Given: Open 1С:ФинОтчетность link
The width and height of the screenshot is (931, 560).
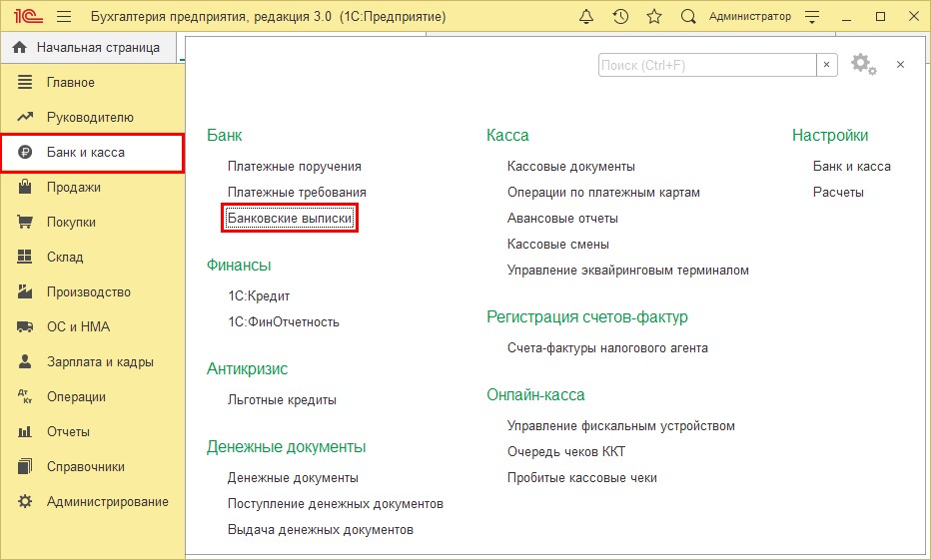Looking at the screenshot, I should [284, 322].
